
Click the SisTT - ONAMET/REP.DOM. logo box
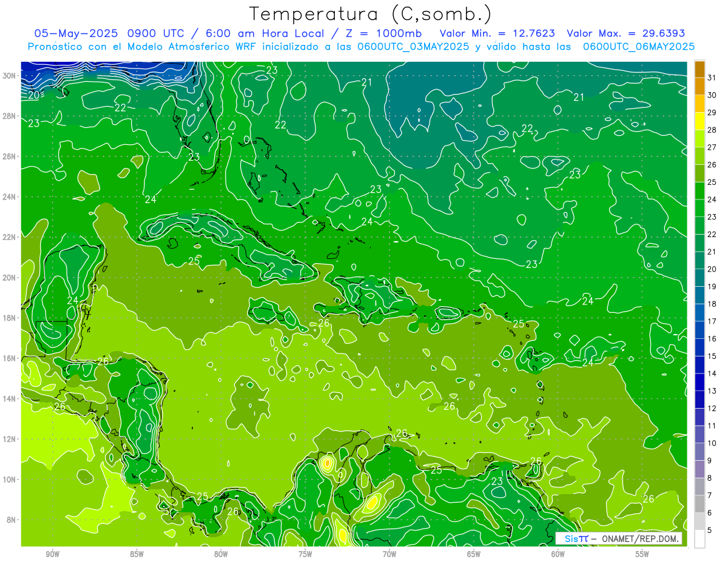click(619, 538)
